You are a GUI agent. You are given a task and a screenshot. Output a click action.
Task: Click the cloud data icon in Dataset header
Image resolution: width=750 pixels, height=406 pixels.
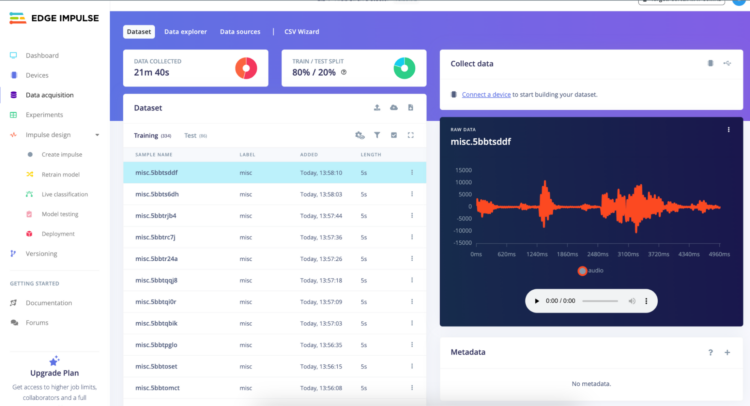click(393, 107)
